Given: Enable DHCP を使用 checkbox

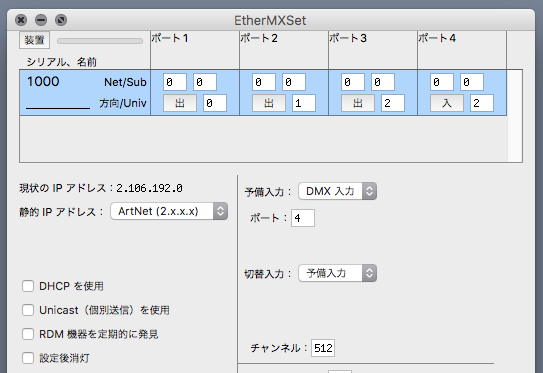Looking at the screenshot, I should point(28,286).
